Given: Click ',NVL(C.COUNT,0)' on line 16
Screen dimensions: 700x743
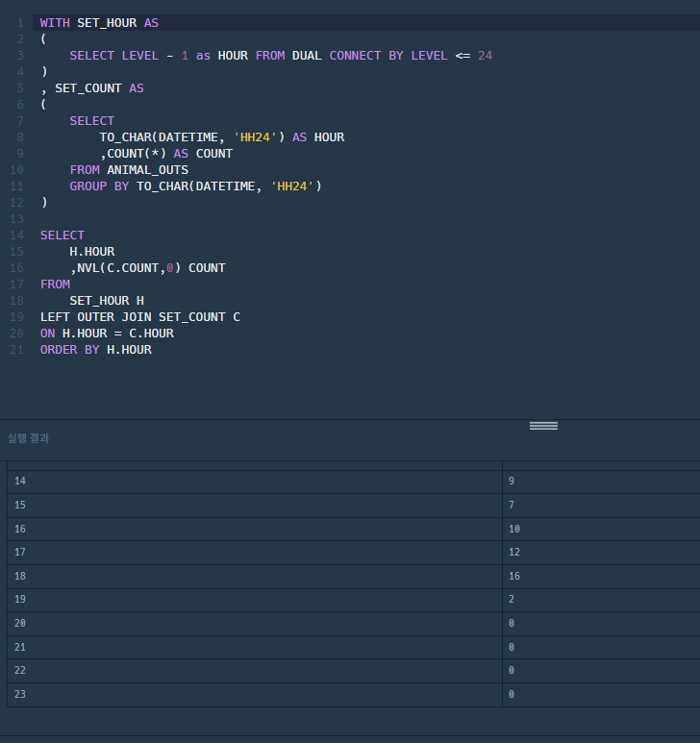Looking at the screenshot, I should click(125, 268).
